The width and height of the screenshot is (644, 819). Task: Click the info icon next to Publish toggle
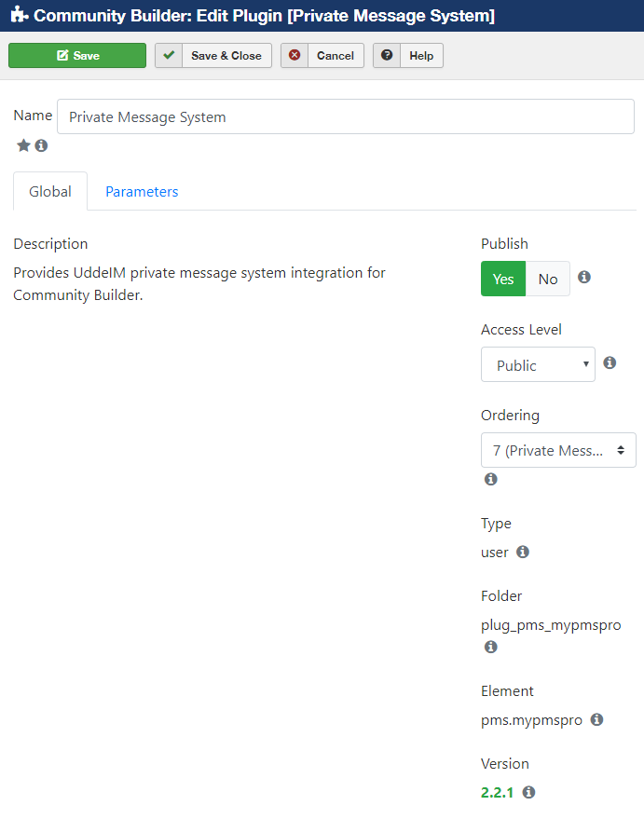[584, 277]
